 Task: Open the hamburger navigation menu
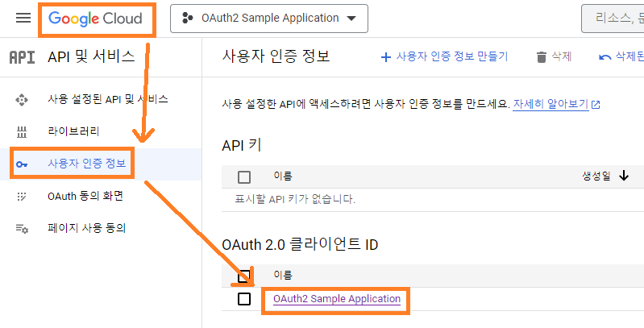(23, 18)
